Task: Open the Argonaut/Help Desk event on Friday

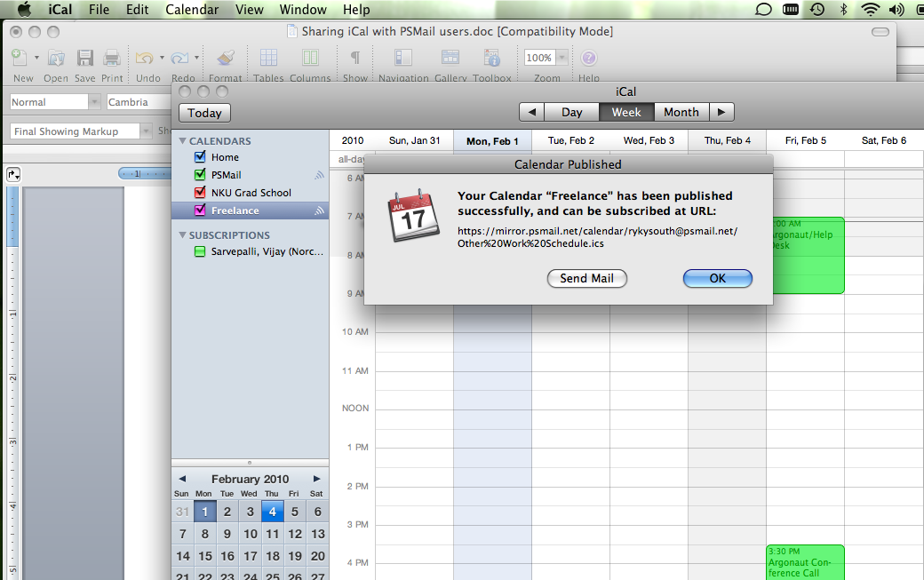Action: click(x=808, y=256)
